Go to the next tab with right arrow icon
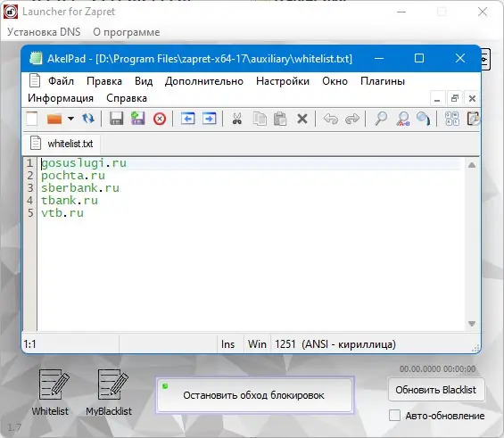Screen dimensions: 504x438 pyautogui.click(x=210, y=119)
